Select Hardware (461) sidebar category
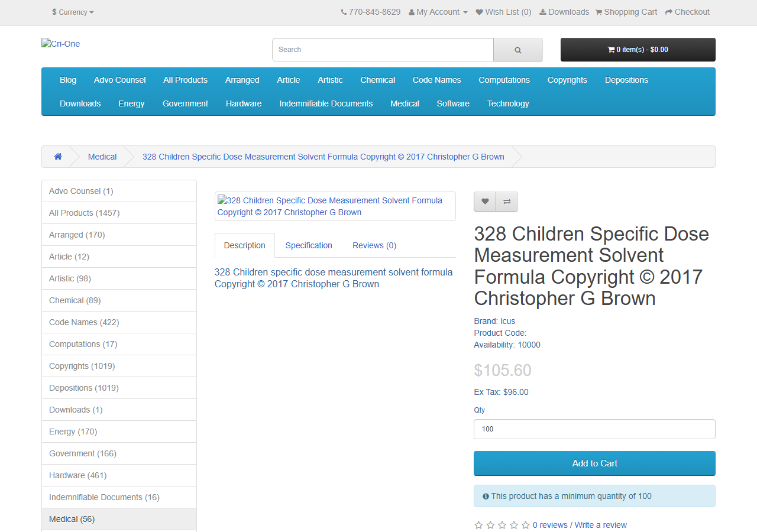 coord(119,475)
